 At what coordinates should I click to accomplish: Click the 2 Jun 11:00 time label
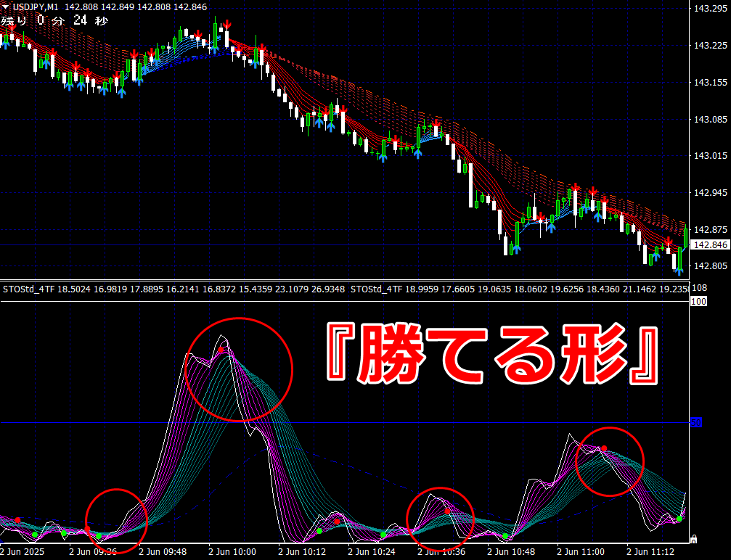(581, 552)
